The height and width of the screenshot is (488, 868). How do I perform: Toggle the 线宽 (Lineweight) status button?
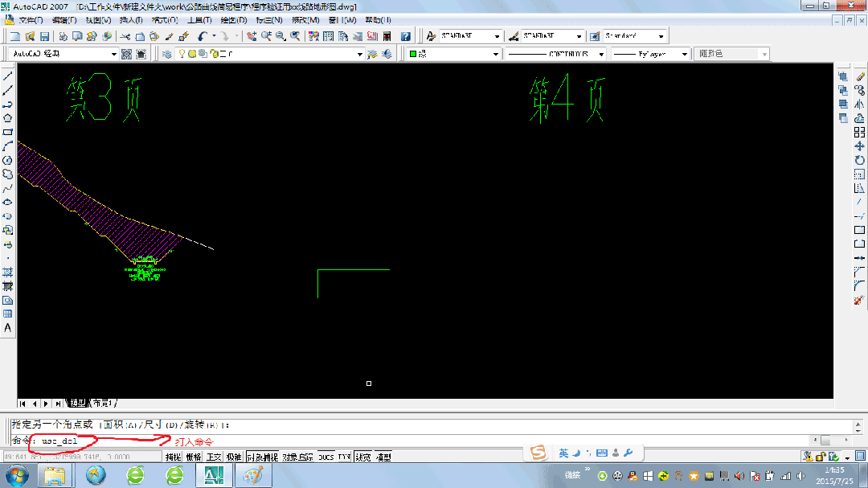[363, 457]
